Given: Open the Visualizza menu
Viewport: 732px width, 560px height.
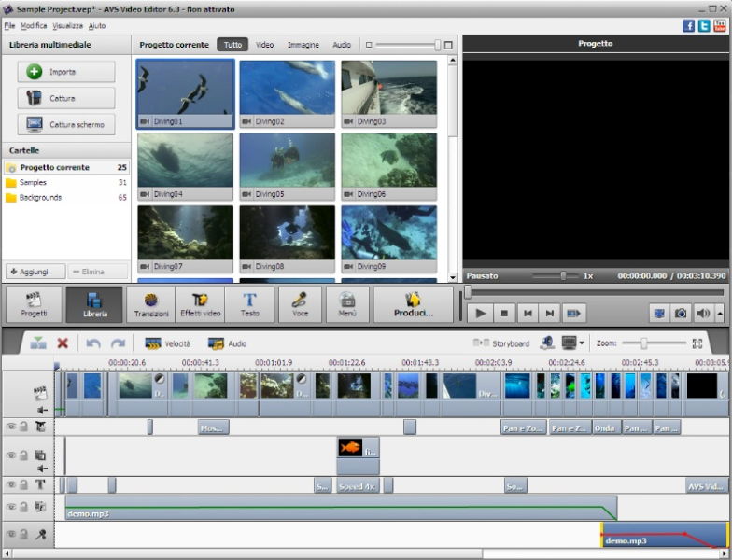Looking at the screenshot, I should point(67,25).
